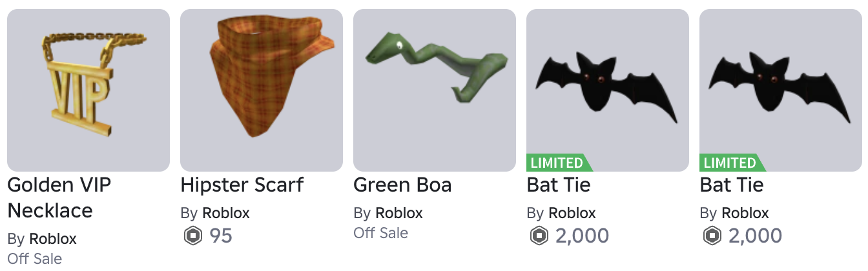Click the Robux icon beside the 95 price
The height and width of the screenshot is (271, 868).
(192, 236)
